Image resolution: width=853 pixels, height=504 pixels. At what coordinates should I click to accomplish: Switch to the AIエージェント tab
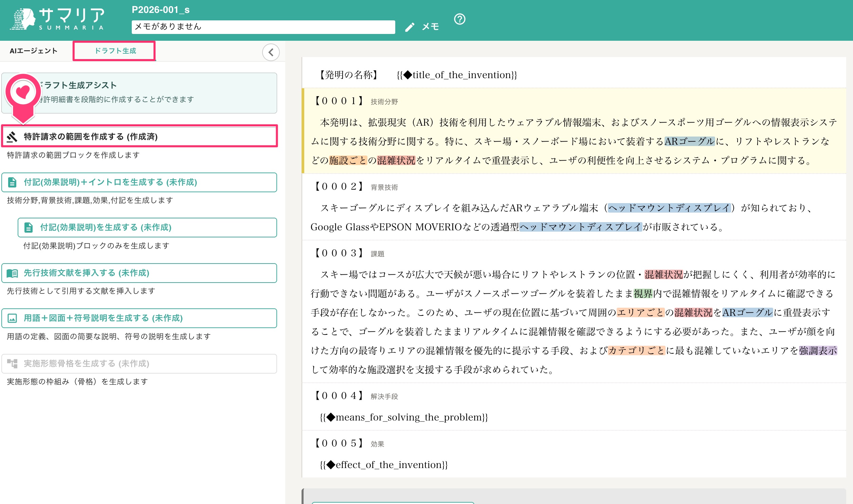[x=34, y=51]
